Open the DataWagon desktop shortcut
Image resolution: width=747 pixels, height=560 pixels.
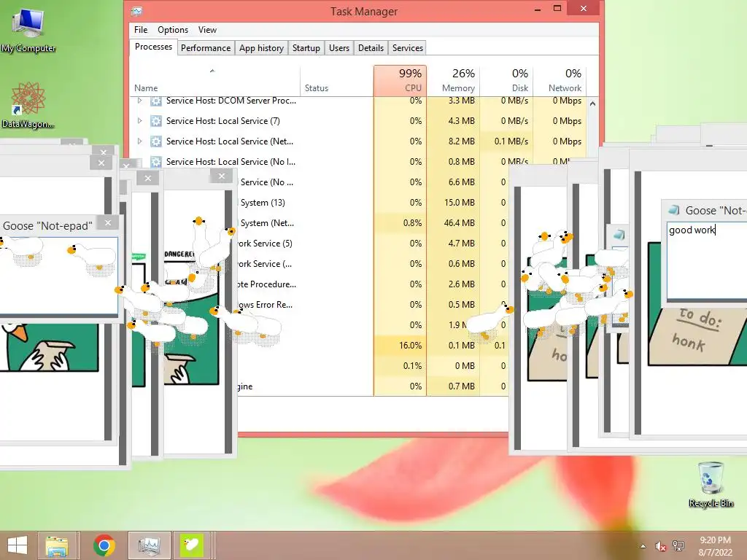click(x=28, y=105)
